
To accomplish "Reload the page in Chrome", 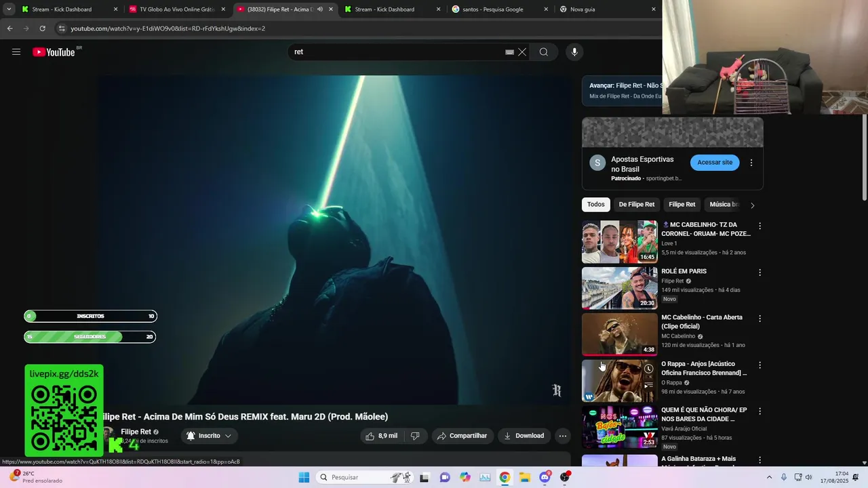I will pos(42,28).
